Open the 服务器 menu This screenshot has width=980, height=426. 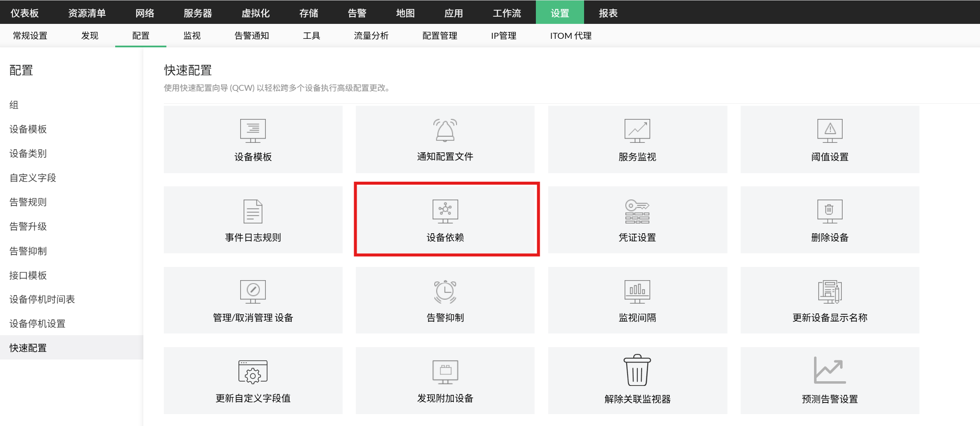tap(198, 13)
